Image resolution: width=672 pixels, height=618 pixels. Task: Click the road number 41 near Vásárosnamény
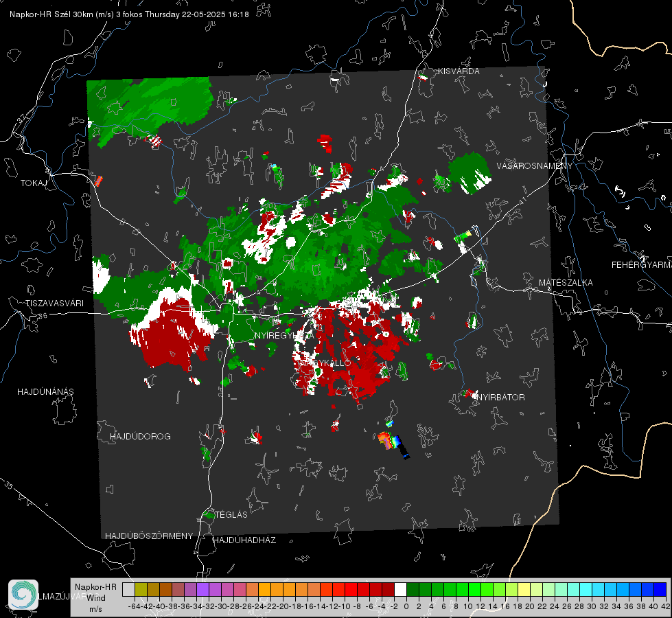522,201
